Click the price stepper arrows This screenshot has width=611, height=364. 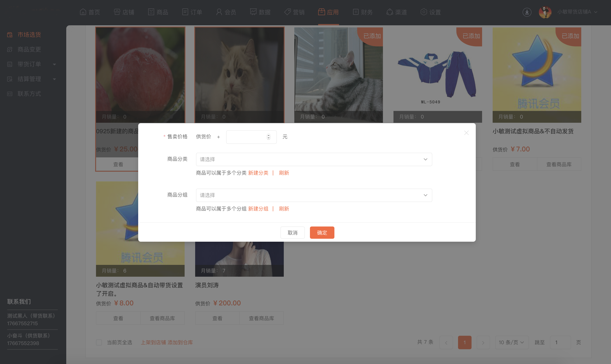tap(268, 137)
